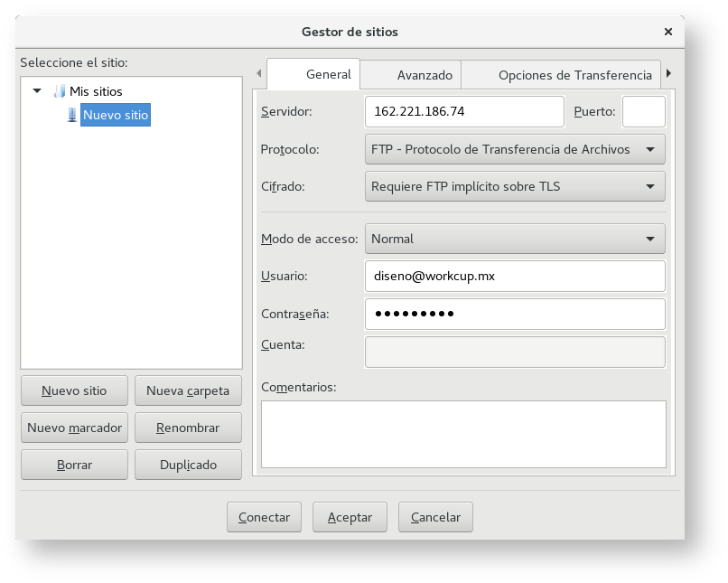
Task: Open the Cifrado dropdown
Action: pos(515,186)
